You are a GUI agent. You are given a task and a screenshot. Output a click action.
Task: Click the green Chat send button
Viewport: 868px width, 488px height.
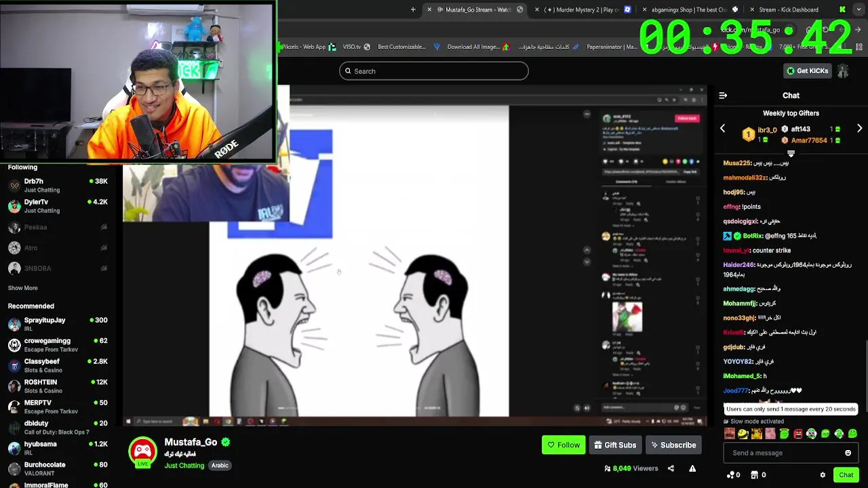pos(846,475)
